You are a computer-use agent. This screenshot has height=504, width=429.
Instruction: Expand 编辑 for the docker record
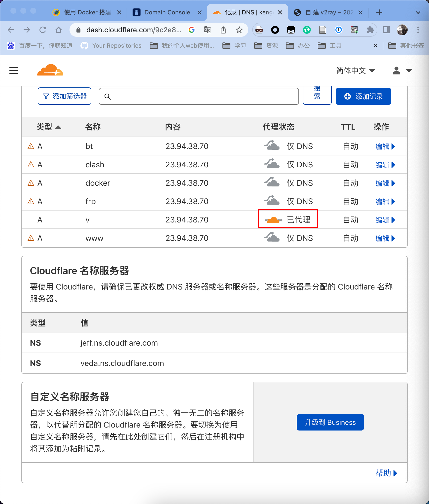pyautogui.click(x=385, y=183)
